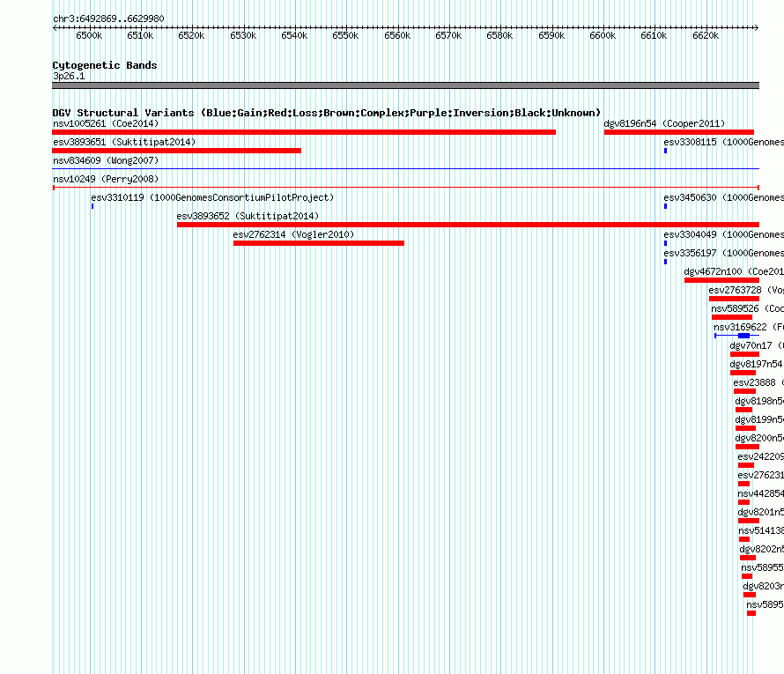Open the nsv514138 variant label
The image size is (784, 674).
(x=761, y=530)
